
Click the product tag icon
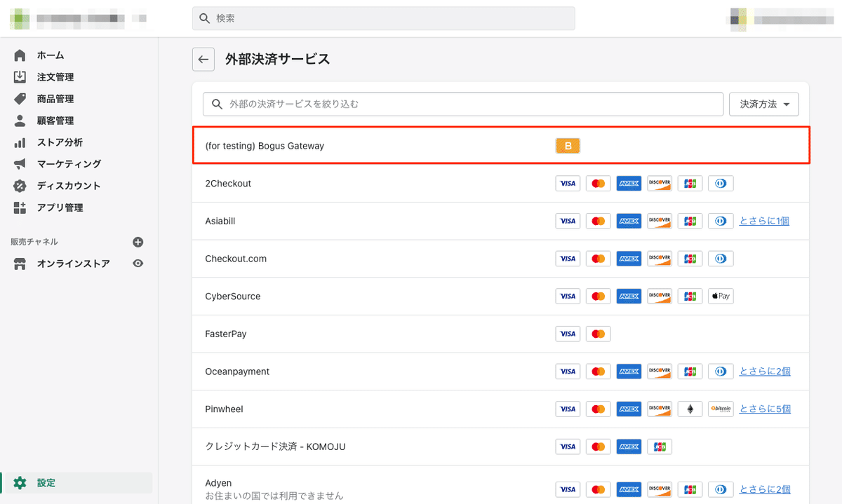coord(20,99)
